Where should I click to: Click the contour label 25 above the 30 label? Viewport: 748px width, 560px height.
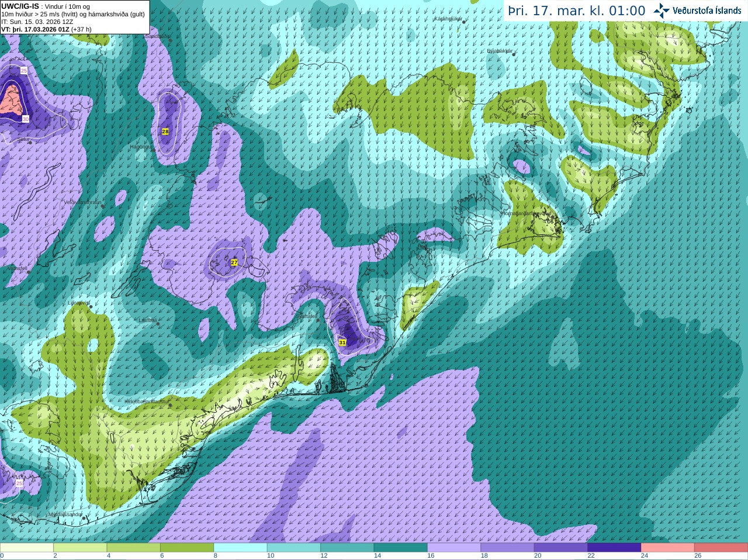click(x=24, y=70)
